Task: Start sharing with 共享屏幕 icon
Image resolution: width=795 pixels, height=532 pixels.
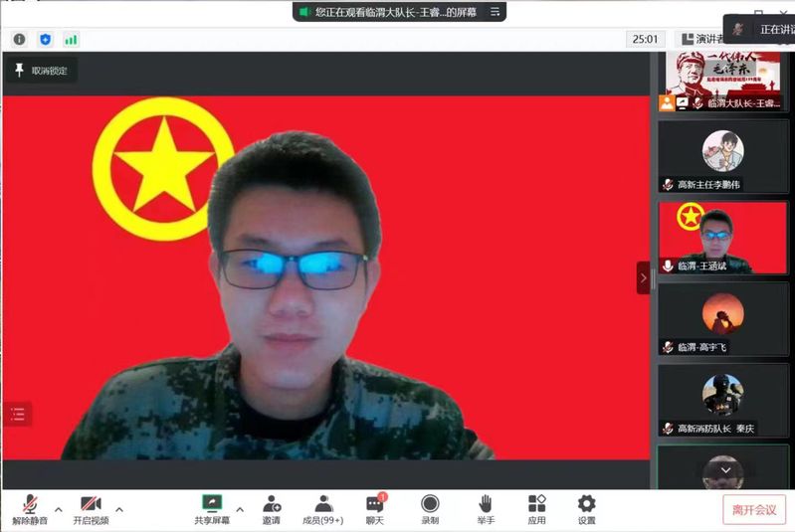Action: pyautogui.click(x=212, y=510)
